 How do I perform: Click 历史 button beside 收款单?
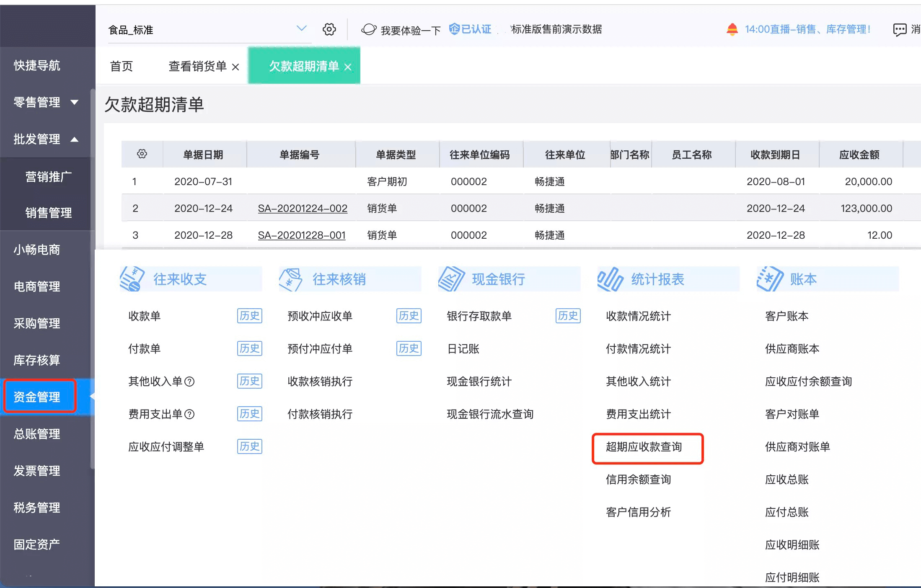pos(250,316)
